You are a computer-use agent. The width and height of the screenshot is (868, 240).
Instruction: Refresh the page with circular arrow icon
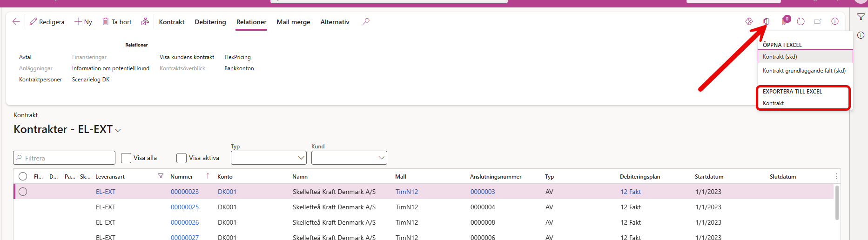coord(801,21)
